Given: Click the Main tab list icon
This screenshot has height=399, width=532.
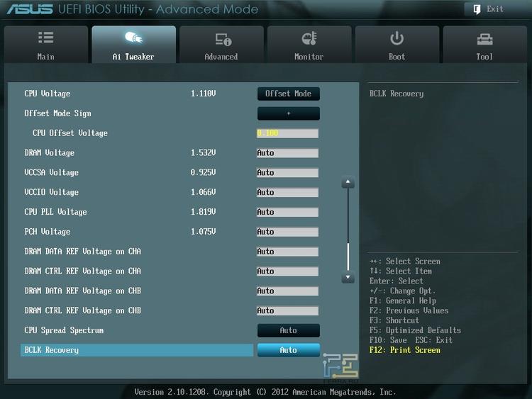Looking at the screenshot, I should (46, 38).
